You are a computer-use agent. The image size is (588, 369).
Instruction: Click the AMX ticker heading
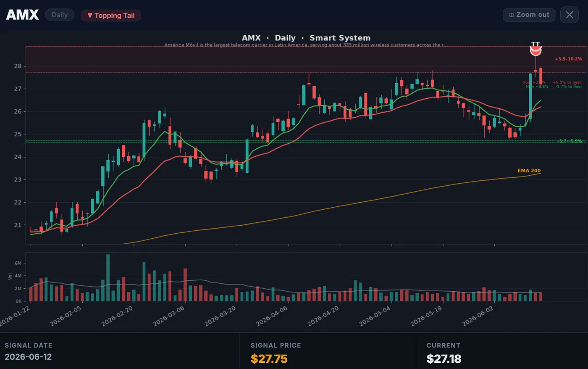(x=22, y=15)
